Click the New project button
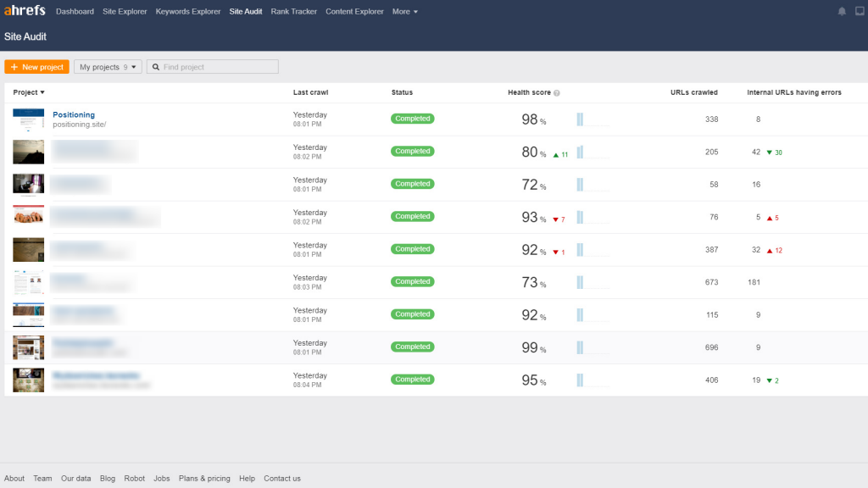The image size is (868, 488). click(36, 66)
